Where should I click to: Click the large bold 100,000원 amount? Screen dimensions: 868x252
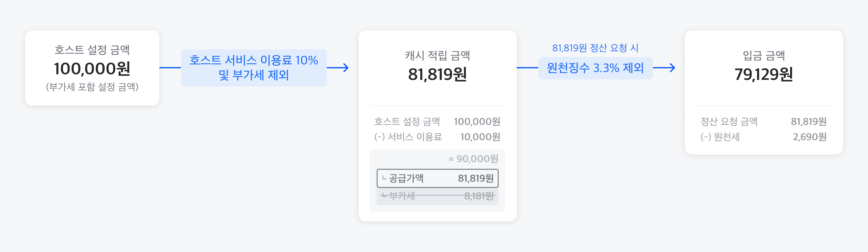click(x=92, y=69)
